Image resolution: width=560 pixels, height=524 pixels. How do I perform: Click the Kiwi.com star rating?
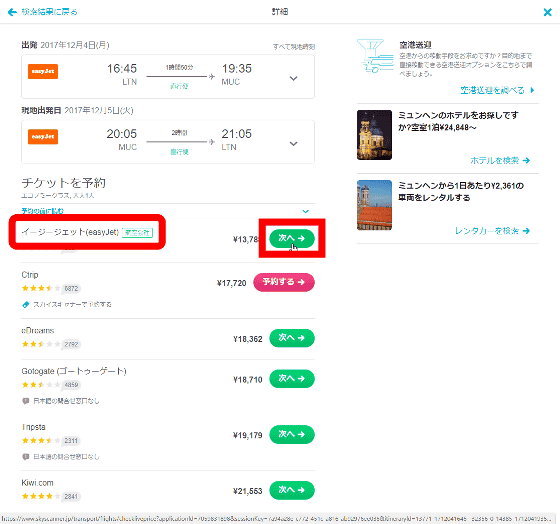coord(41,496)
